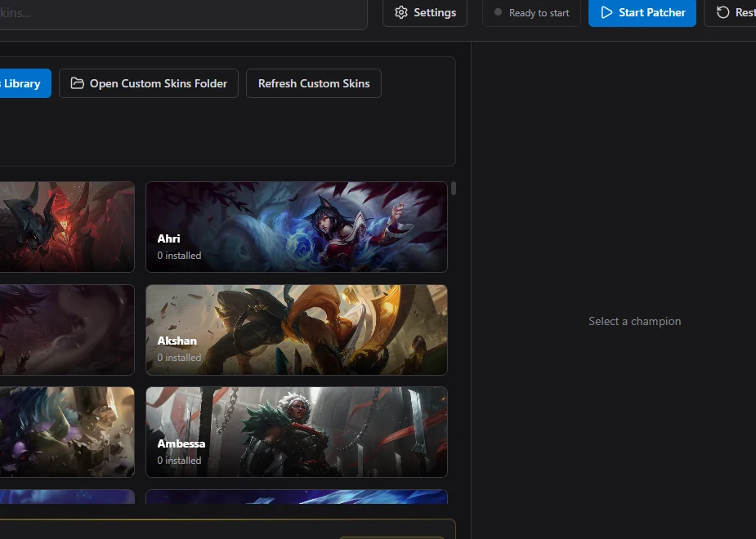Click the Refresh Custom Skins button
Viewport: 756px width, 539px height.
pos(314,83)
